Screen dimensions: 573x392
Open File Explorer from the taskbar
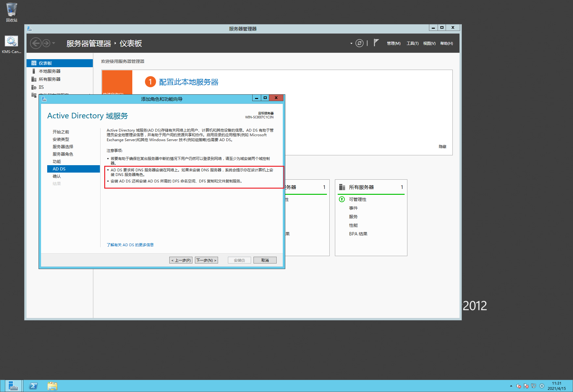click(x=52, y=386)
